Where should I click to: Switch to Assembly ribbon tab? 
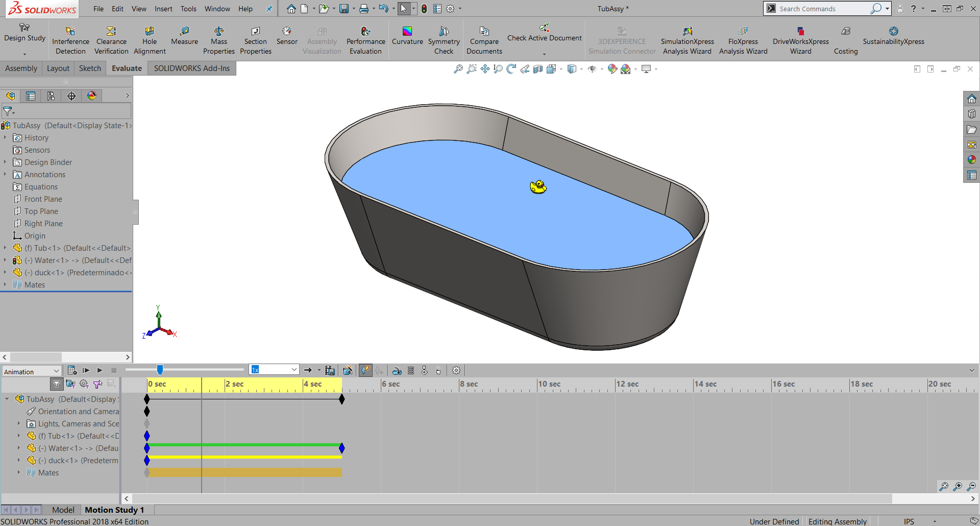21,68
